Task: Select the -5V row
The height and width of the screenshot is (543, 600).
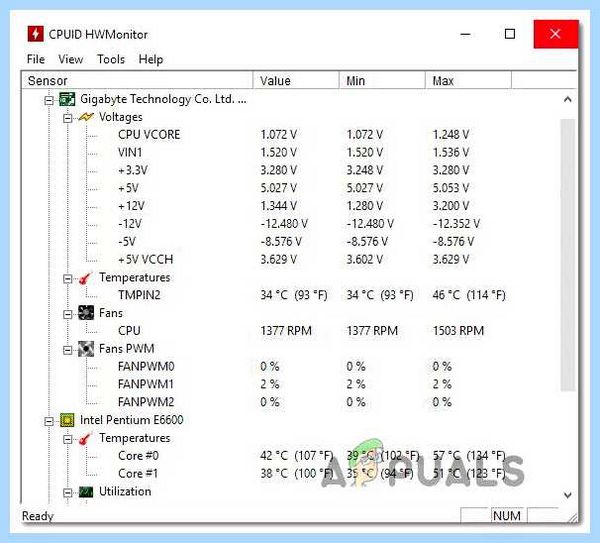Action: tap(296, 242)
